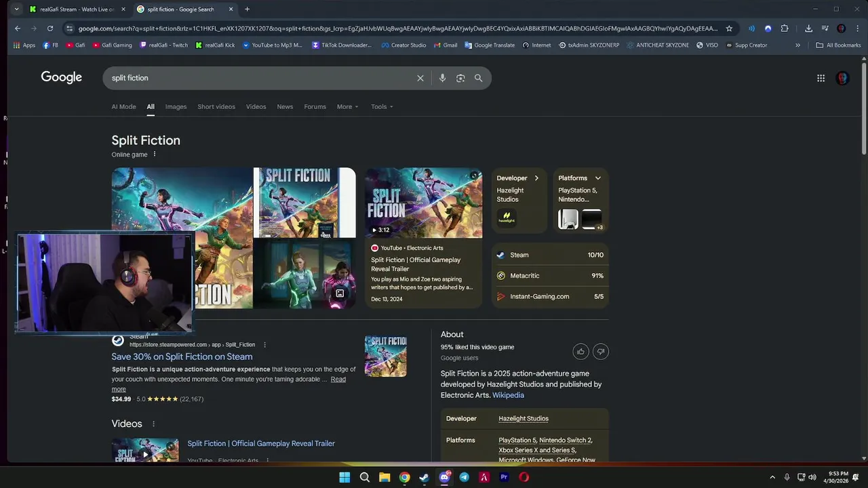Image resolution: width=868 pixels, height=488 pixels.
Task: Open Steam from the taskbar
Action: click(x=424, y=477)
